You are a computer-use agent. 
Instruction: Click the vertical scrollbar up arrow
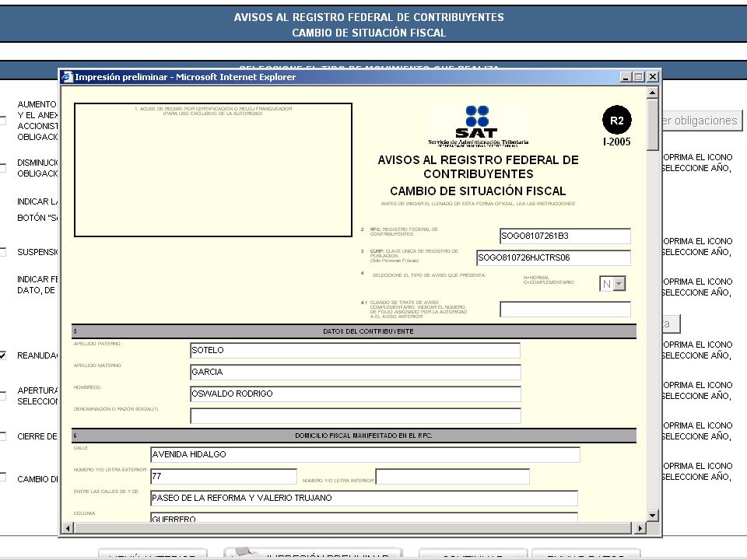coord(652,93)
